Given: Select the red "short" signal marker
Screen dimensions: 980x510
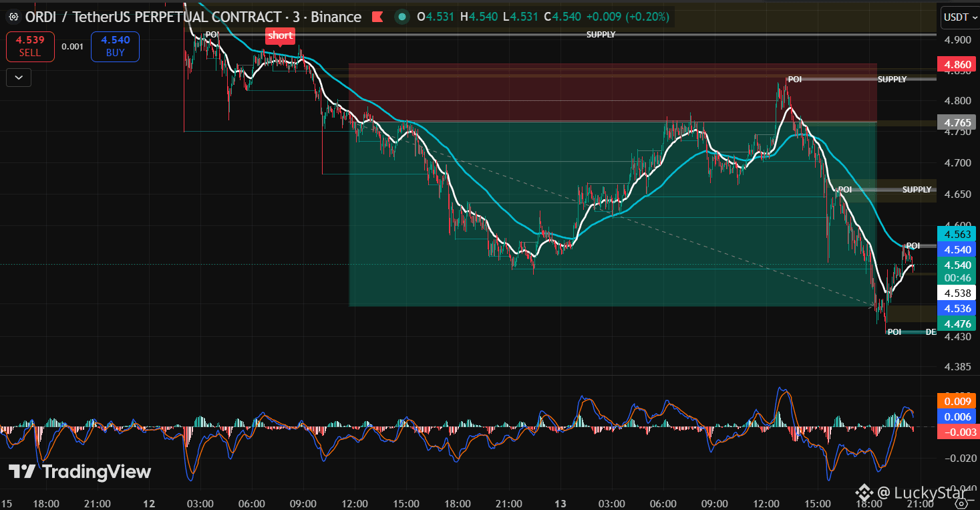Looking at the screenshot, I should pos(281,35).
